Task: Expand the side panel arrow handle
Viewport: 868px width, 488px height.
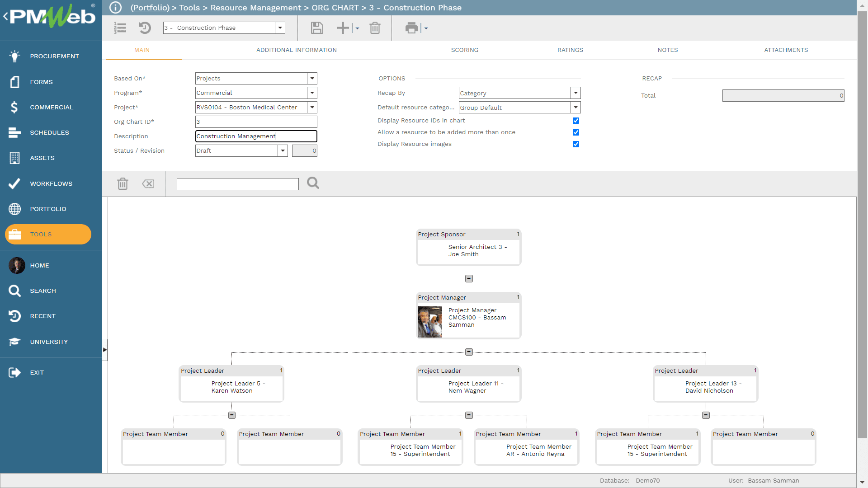Action: pyautogui.click(x=105, y=350)
